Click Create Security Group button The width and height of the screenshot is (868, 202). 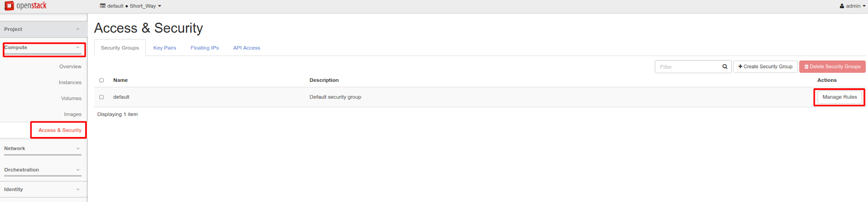pyautogui.click(x=765, y=67)
